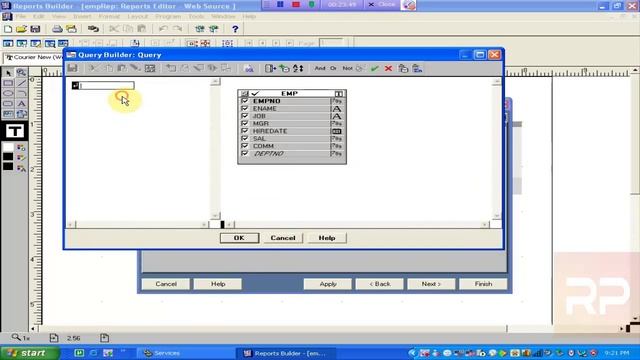Select the text A tool in tool palette
This screenshot has width=640, height=360.
[x=21, y=104]
